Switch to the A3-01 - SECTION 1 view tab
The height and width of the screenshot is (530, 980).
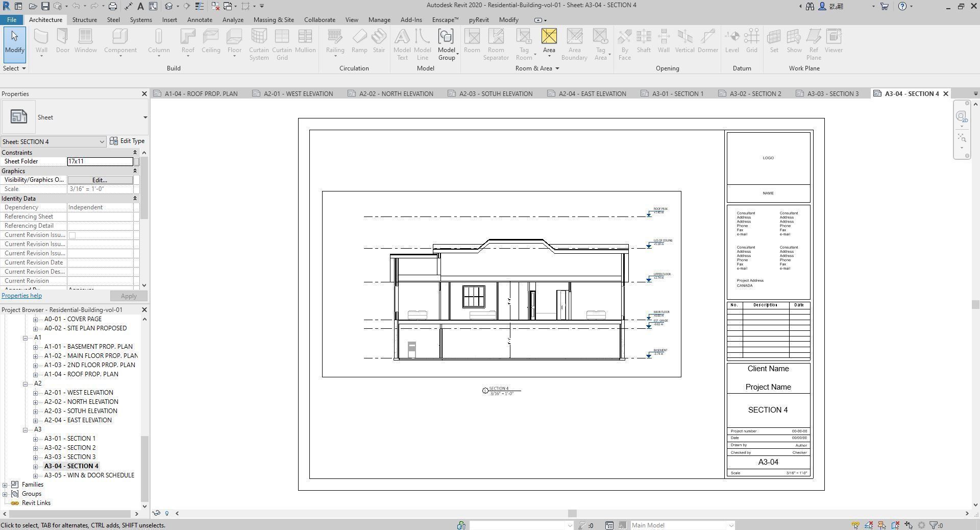pos(672,94)
